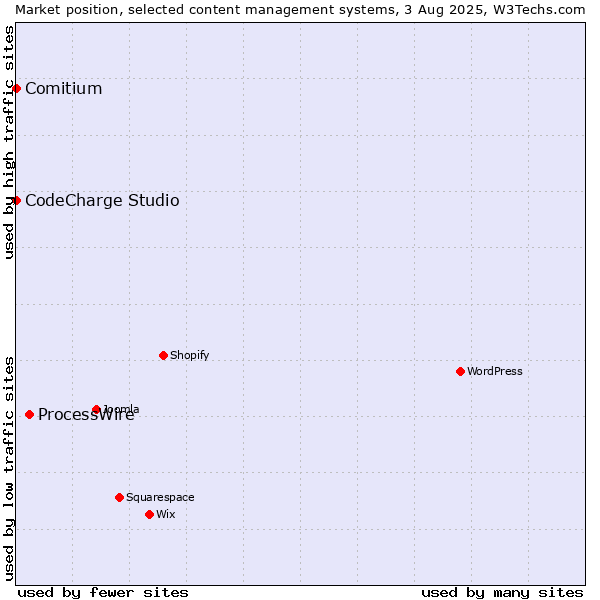The width and height of the screenshot is (600, 600).
Task: Click 'used by high traffic sites' axis label
Action: (x=9, y=142)
